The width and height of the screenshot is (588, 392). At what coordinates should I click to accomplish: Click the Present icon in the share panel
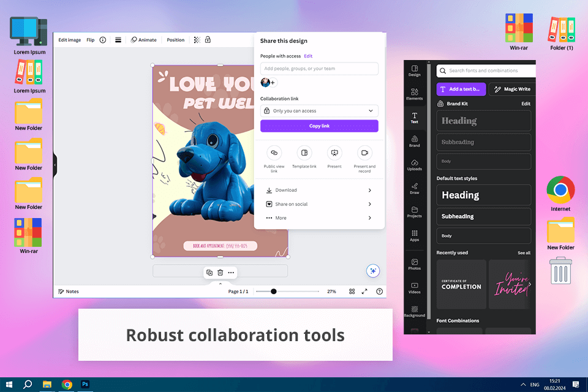[x=334, y=153]
